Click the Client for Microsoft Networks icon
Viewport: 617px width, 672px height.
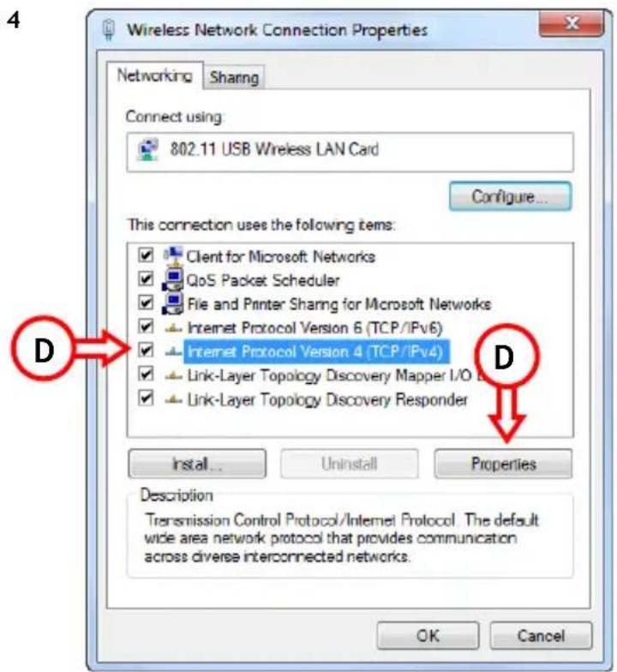173,255
